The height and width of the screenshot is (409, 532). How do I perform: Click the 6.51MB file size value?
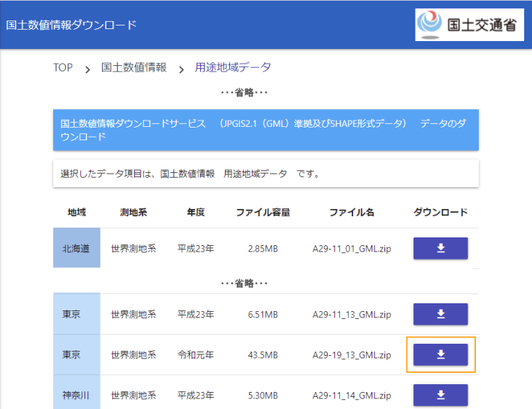[263, 315]
